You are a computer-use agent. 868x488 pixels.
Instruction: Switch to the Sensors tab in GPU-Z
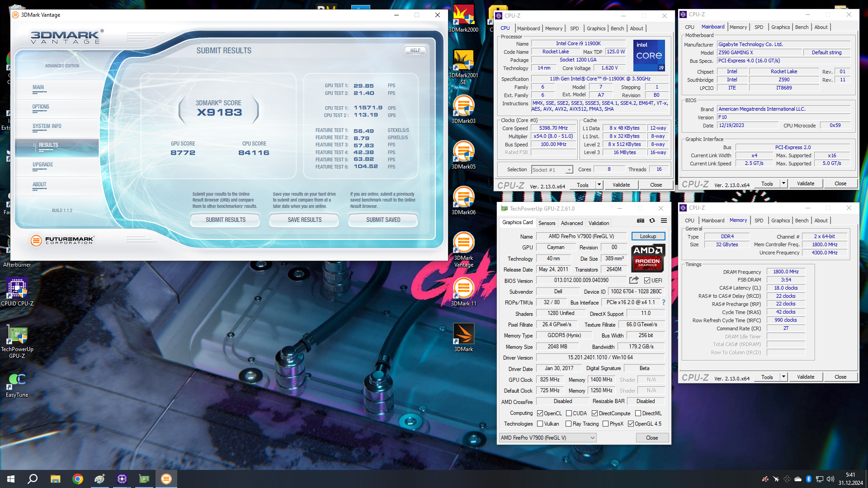[x=547, y=223]
